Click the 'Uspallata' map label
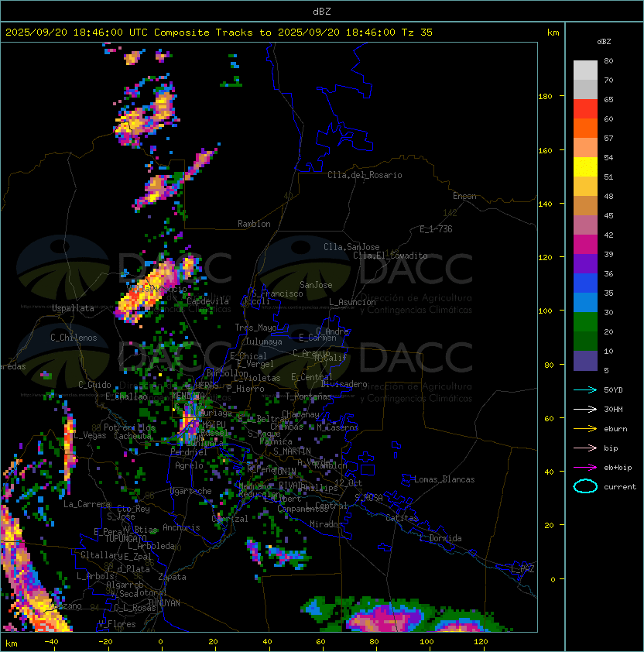644x652 pixels. click(x=73, y=308)
